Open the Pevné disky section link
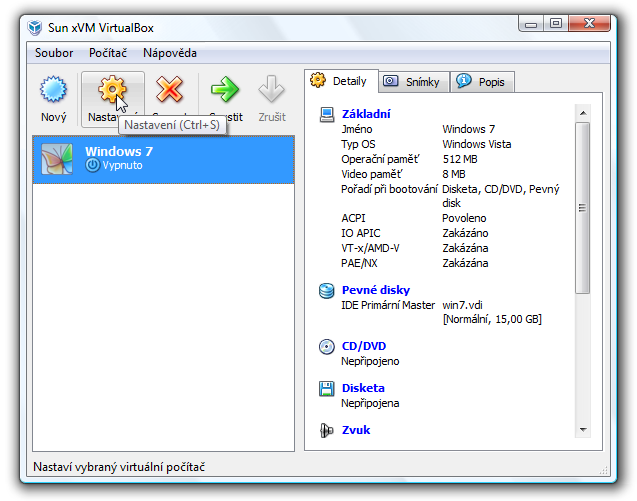 [376, 290]
